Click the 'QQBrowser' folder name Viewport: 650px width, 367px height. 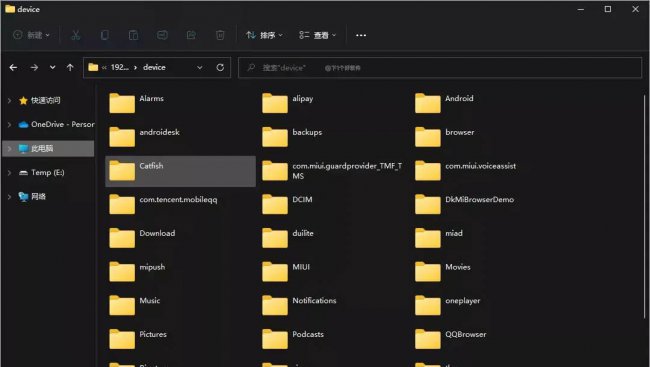tap(466, 334)
